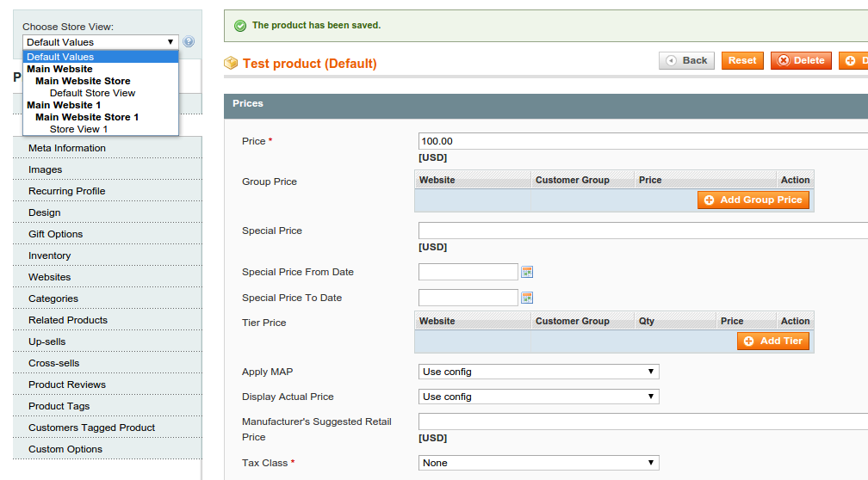Open the Images tab
Viewport: 868px width, 480px height.
pos(108,169)
